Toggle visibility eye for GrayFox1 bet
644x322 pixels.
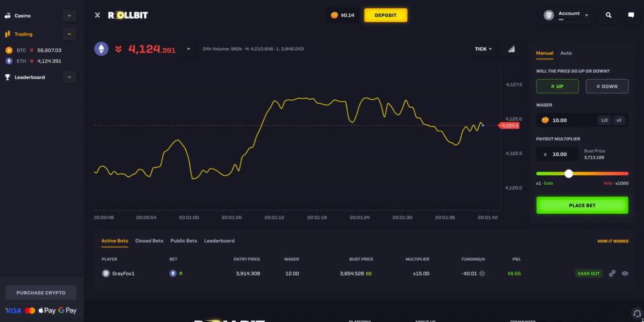(x=625, y=273)
